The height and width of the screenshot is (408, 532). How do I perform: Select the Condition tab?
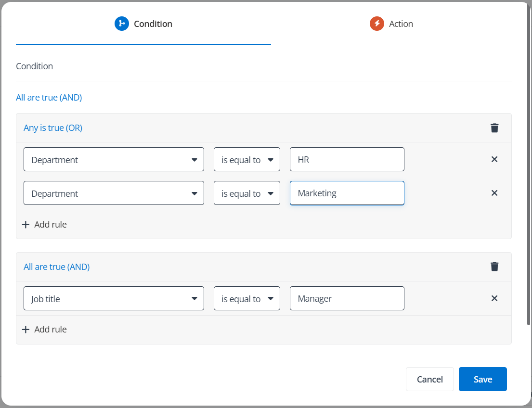143,24
